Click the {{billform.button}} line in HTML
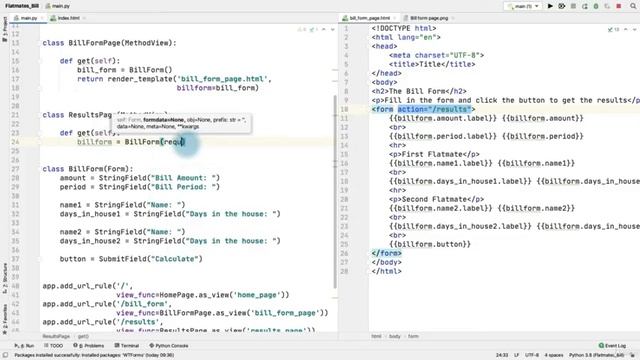 tap(430, 244)
